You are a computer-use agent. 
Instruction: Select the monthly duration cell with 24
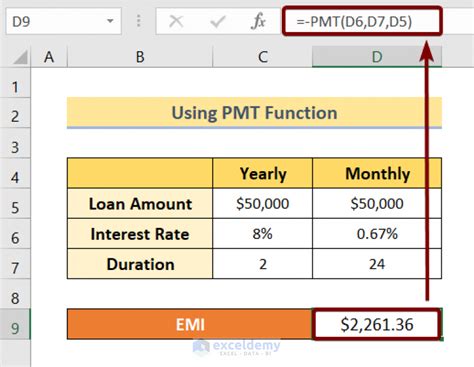(377, 264)
